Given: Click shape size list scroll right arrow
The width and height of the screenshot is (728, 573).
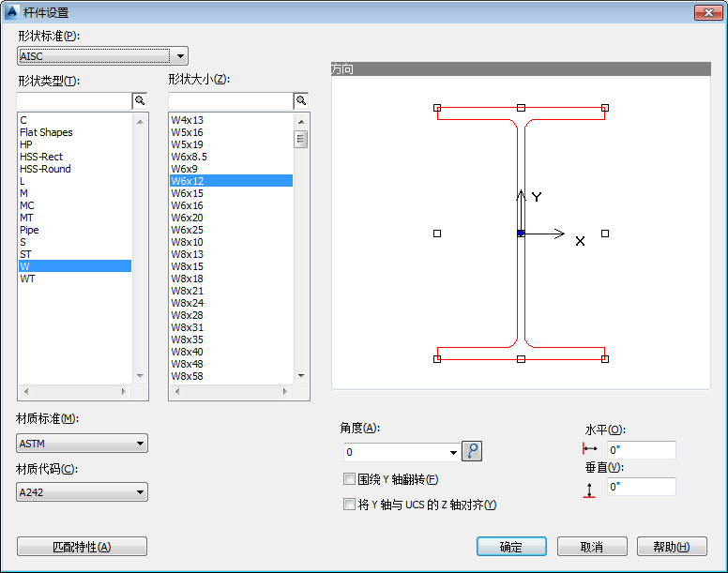Looking at the screenshot, I should 284,392.
